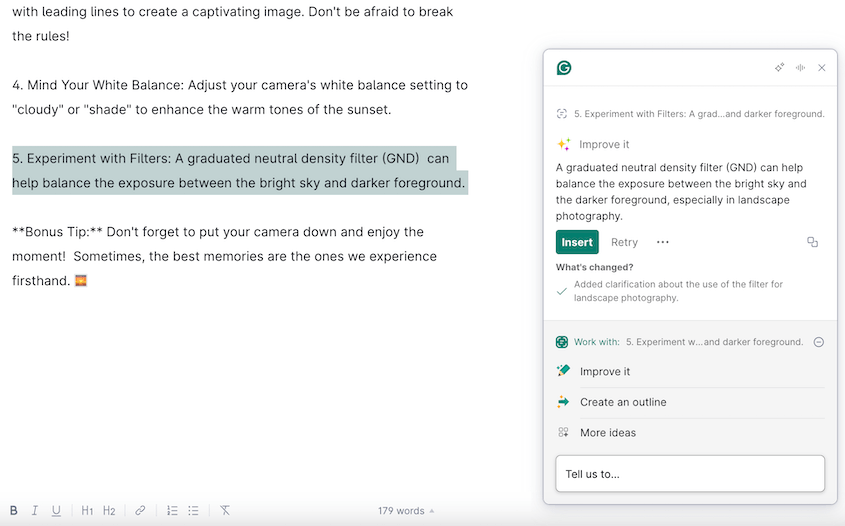Expand the 179 words count menu
The width and height of the screenshot is (845, 526).
pyautogui.click(x=406, y=511)
